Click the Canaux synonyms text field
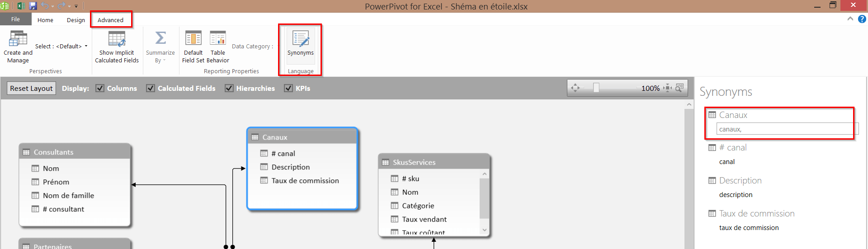The height and width of the screenshot is (249, 868). [784, 129]
